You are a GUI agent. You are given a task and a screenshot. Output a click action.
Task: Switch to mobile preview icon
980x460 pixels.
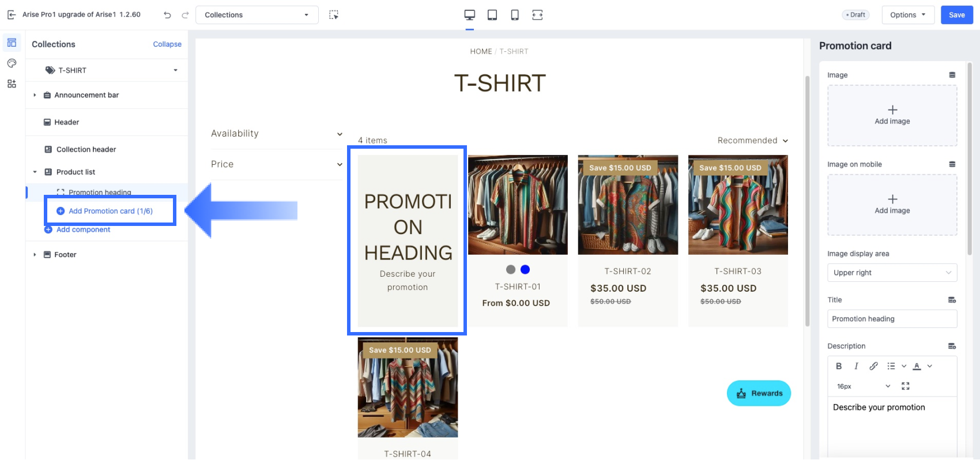[x=515, y=15]
